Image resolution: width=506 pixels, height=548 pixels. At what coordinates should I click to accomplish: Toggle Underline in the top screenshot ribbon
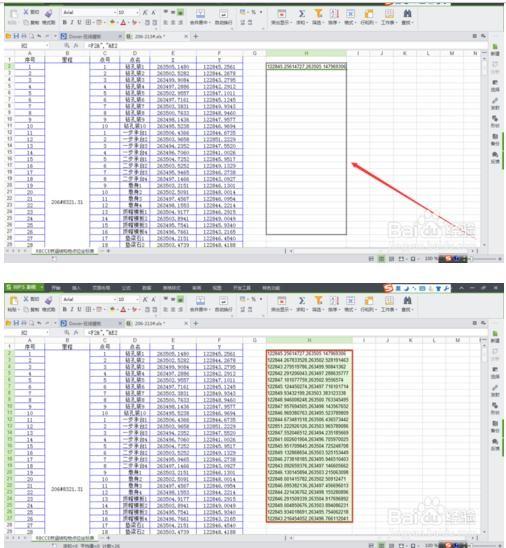pos(79,22)
